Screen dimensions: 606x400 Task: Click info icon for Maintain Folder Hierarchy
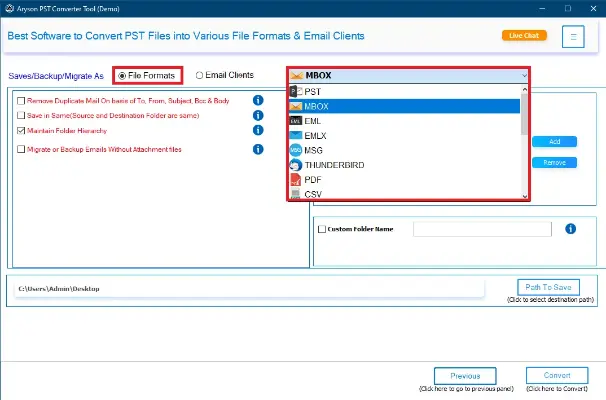(x=258, y=130)
